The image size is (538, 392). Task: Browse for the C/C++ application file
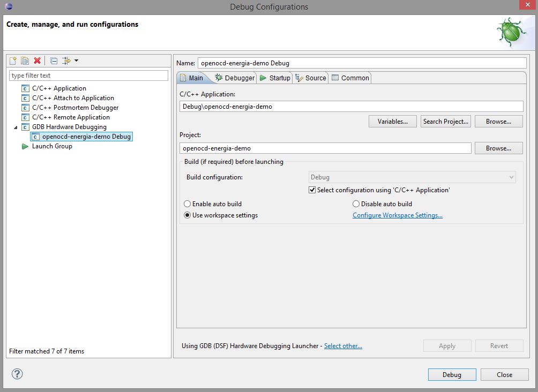(498, 122)
